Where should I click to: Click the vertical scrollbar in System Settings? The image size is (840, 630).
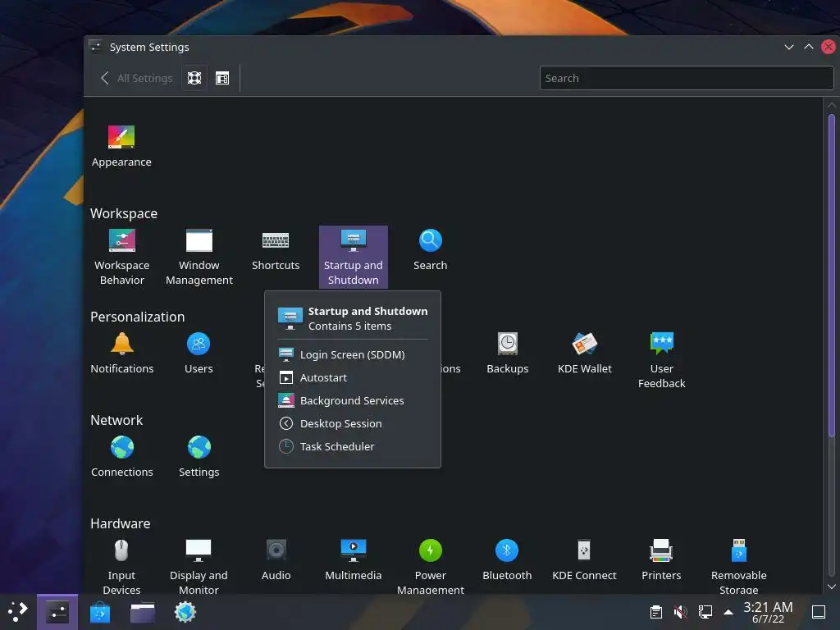click(x=832, y=276)
